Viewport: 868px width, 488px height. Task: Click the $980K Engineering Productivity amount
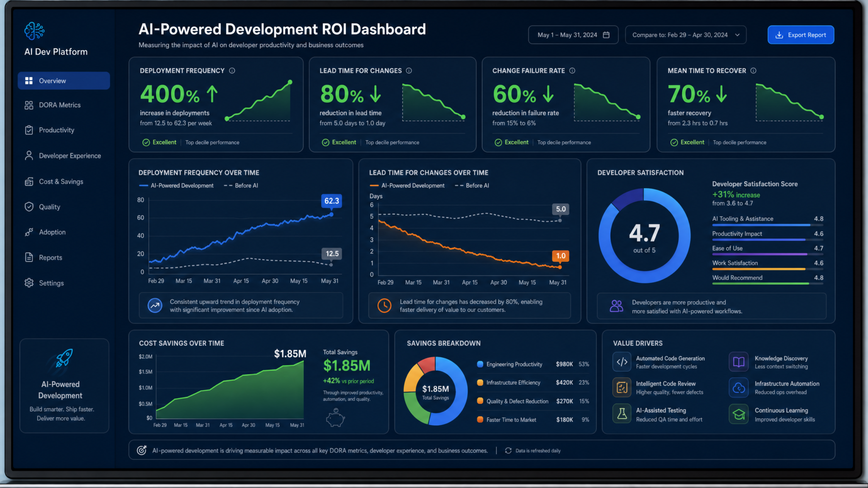click(564, 364)
